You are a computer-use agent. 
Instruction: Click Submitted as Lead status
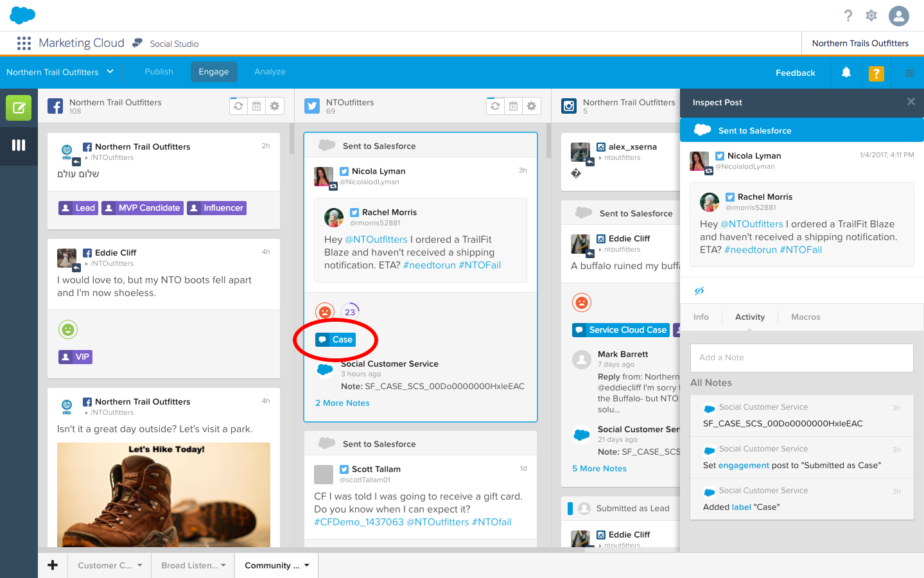(632, 509)
